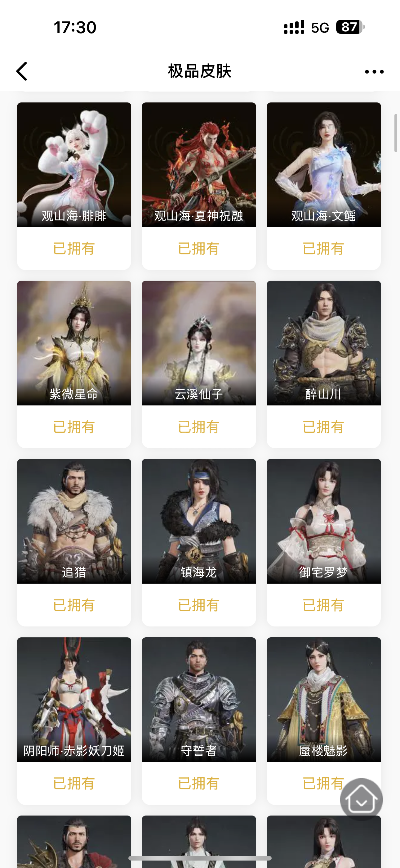Open the 观山海·腓腓 skin image

(x=74, y=165)
